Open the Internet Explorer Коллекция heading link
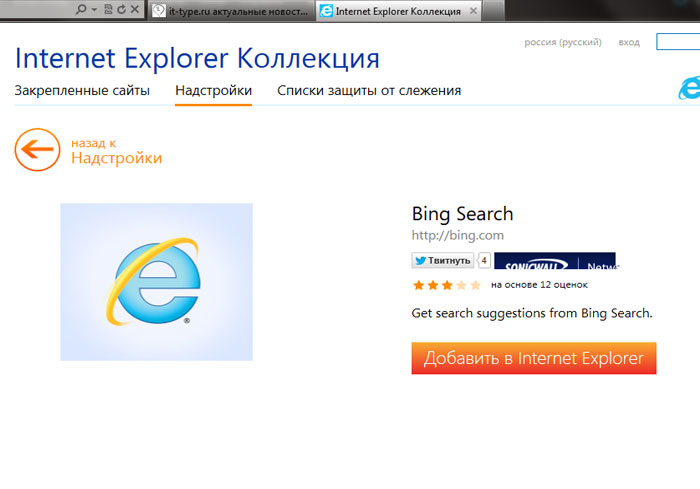Image resolution: width=700 pixels, height=489 pixels. 197,58
